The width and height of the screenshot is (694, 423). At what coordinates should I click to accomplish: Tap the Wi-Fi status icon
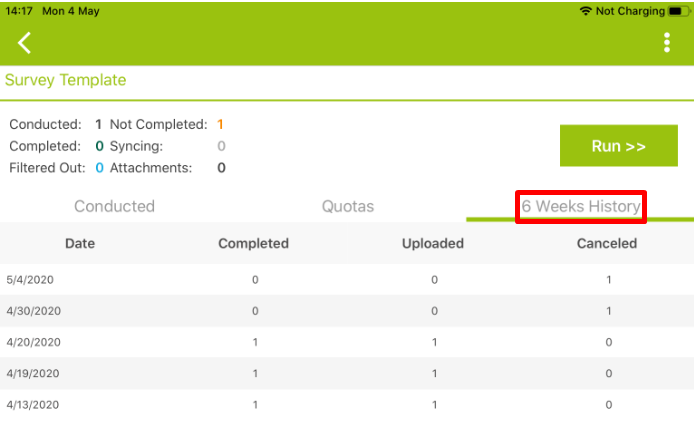(586, 11)
